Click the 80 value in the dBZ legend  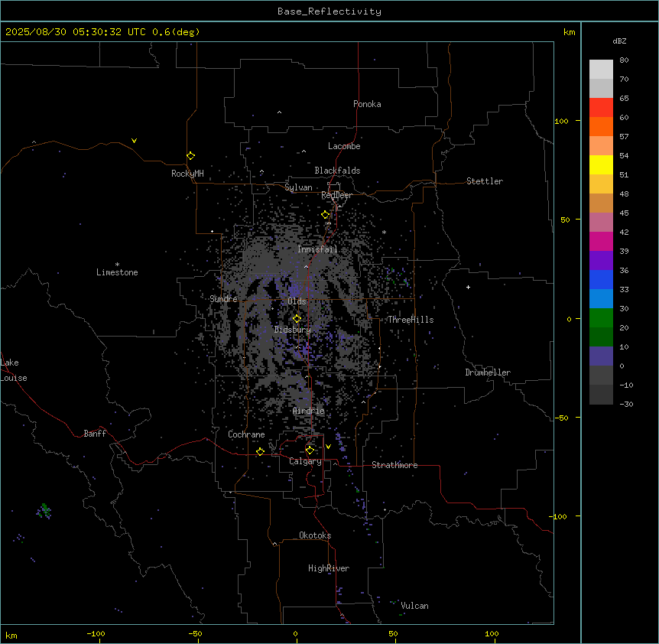(x=624, y=60)
